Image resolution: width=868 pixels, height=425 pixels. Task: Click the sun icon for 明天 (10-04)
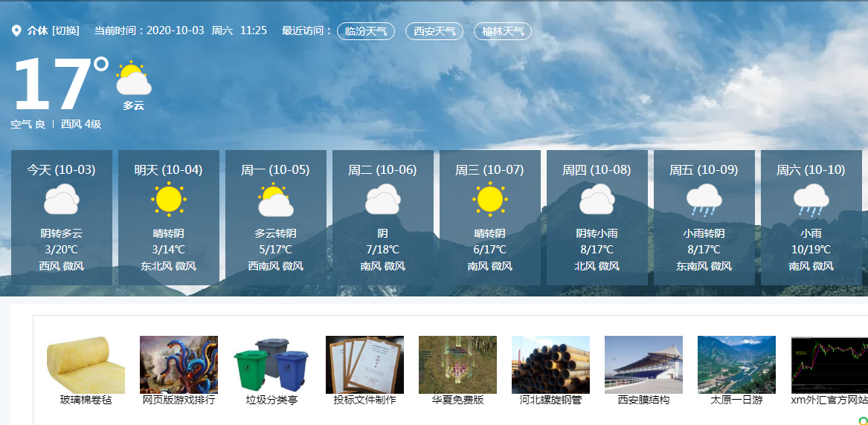(x=169, y=199)
